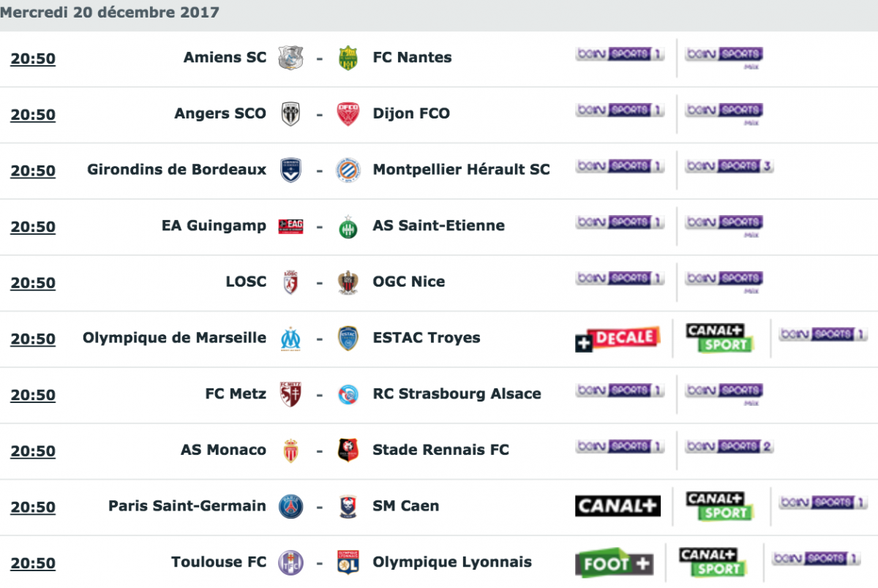Screen dimensions: 878x588
Task: Click beIN Sports 3 logo on Bordeaux row
Action: 729,166
